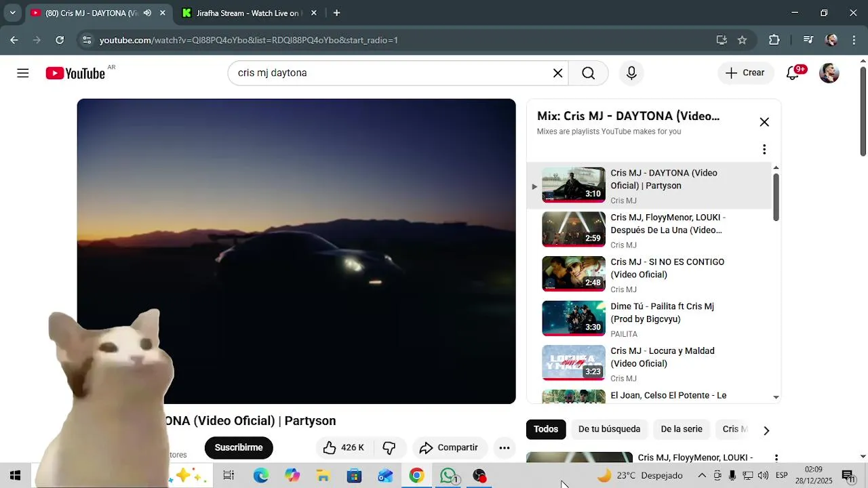Close the Jirafha Stream tab
868x488 pixels.
click(313, 13)
